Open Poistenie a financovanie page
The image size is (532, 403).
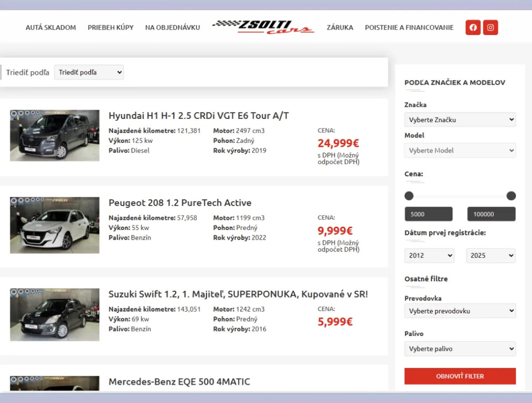point(409,28)
